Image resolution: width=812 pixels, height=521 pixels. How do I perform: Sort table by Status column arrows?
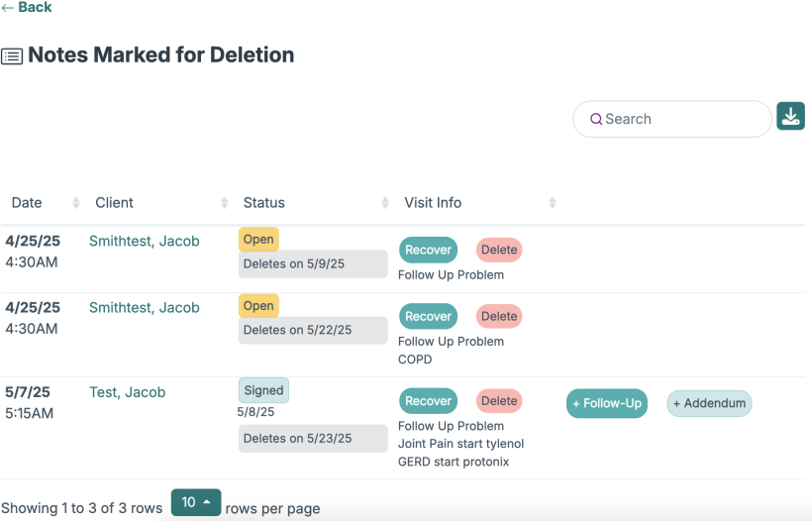[385, 203]
